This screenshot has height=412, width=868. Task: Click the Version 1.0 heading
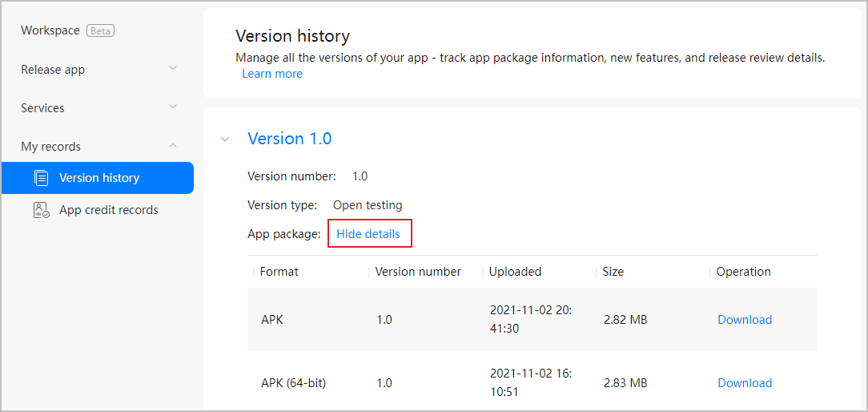(290, 139)
